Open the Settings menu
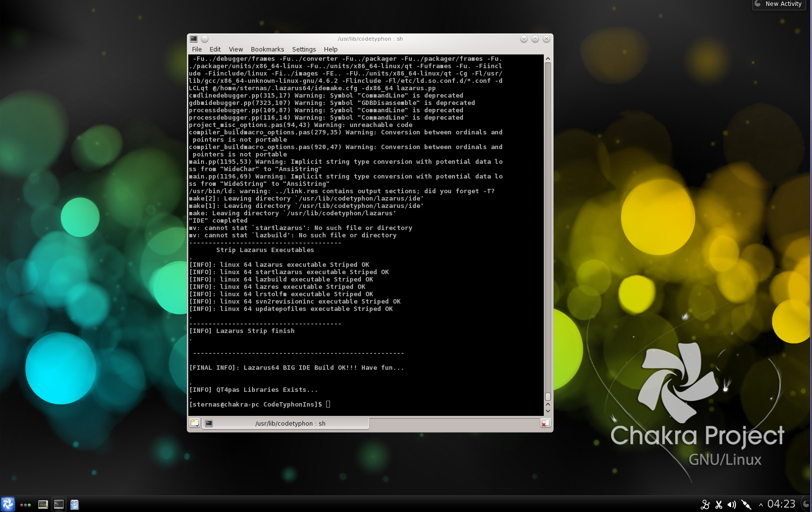The width and height of the screenshot is (812, 512). click(x=304, y=49)
